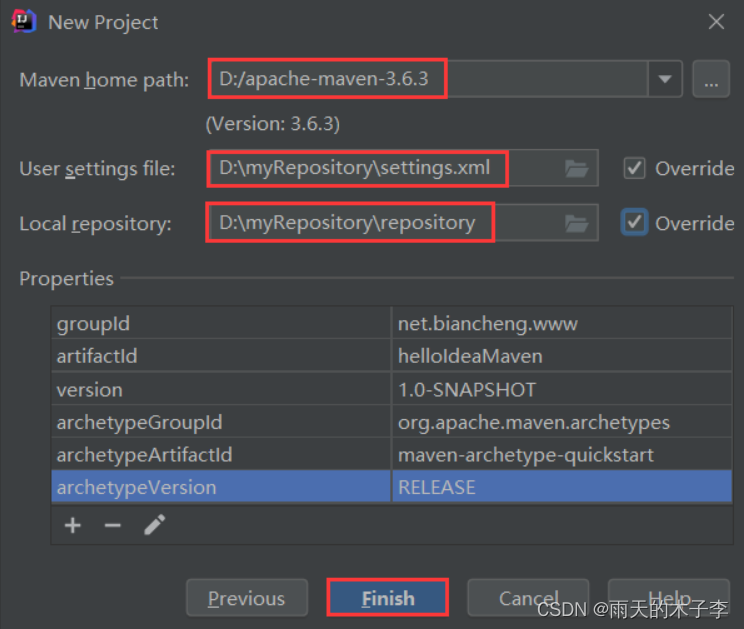Click the Local repository label
Viewport: 744px width, 629px height.
(x=95, y=224)
